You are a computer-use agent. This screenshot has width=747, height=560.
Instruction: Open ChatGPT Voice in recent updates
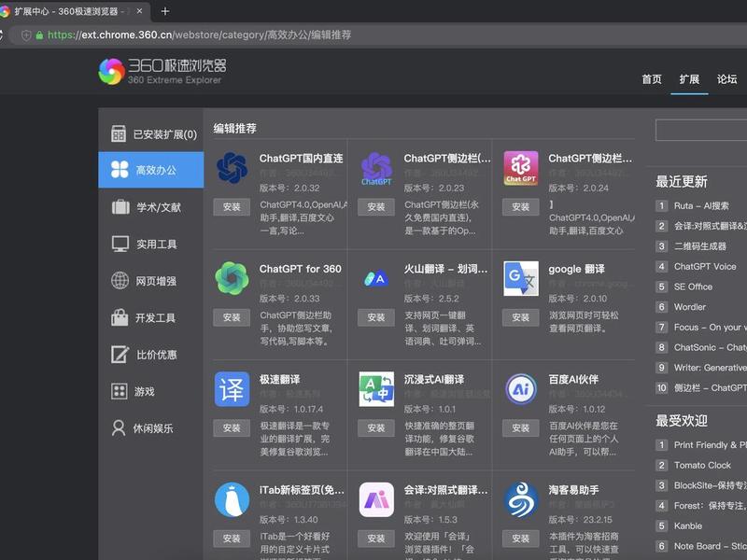(x=705, y=267)
